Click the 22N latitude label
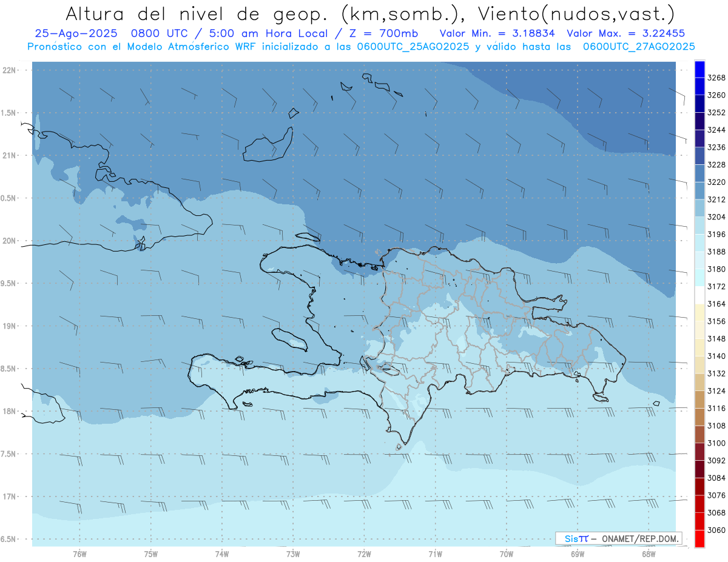The height and width of the screenshot is (562, 728). click(x=10, y=70)
